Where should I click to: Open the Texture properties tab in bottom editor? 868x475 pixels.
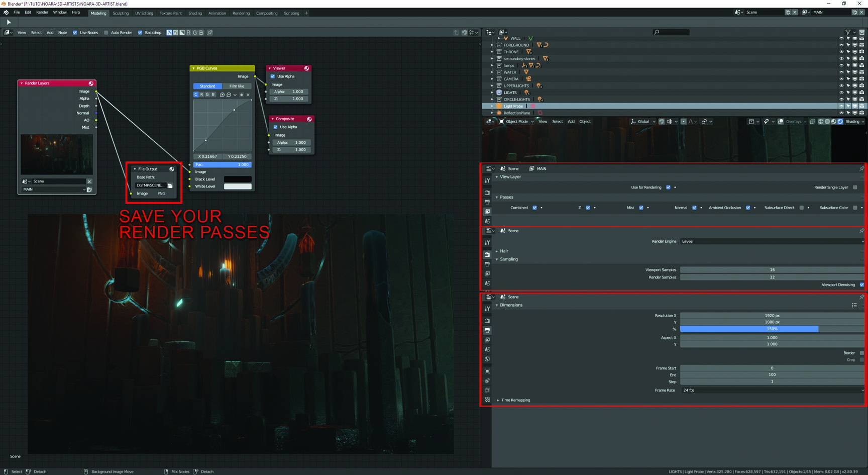point(487,400)
